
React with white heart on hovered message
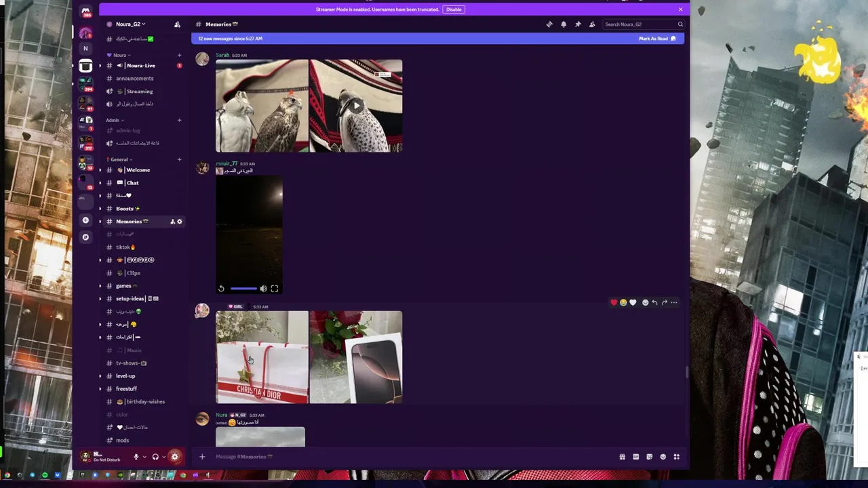(x=633, y=302)
